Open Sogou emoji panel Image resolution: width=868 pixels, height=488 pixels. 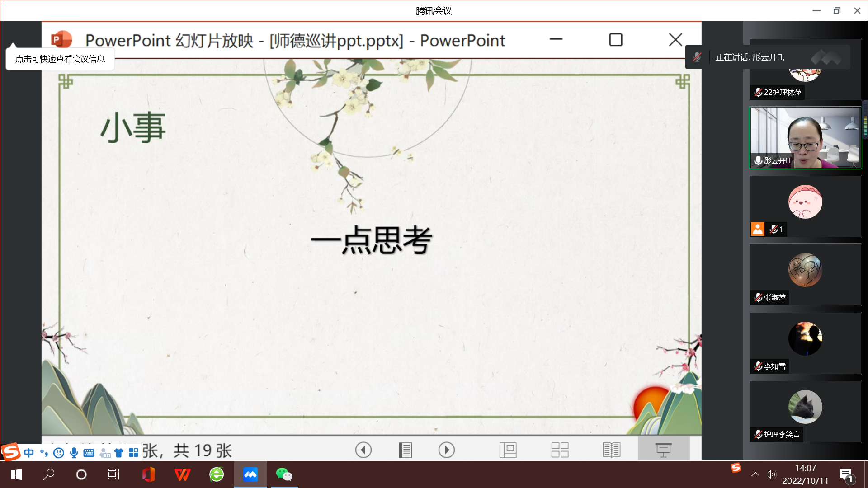pyautogui.click(x=59, y=453)
